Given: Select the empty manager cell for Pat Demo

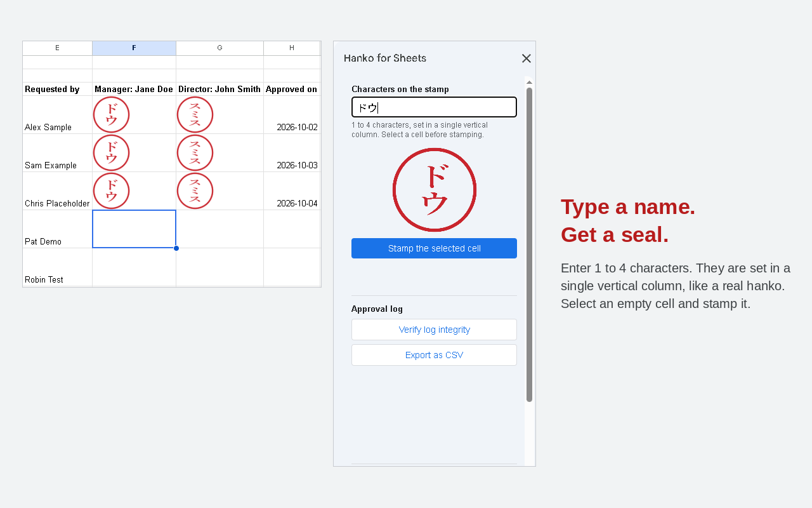Looking at the screenshot, I should [134, 229].
